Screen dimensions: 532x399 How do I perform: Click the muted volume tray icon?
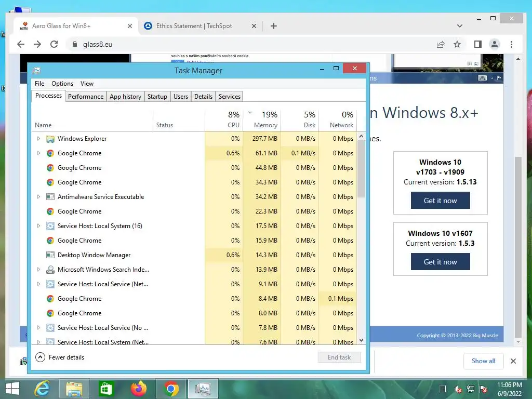458,389
